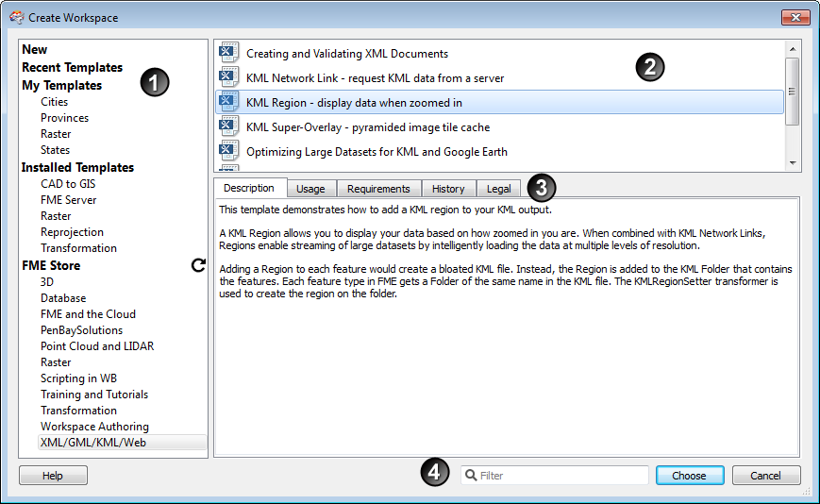Select Raster under FME Store
820x504 pixels.
click(x=56, y=362)
